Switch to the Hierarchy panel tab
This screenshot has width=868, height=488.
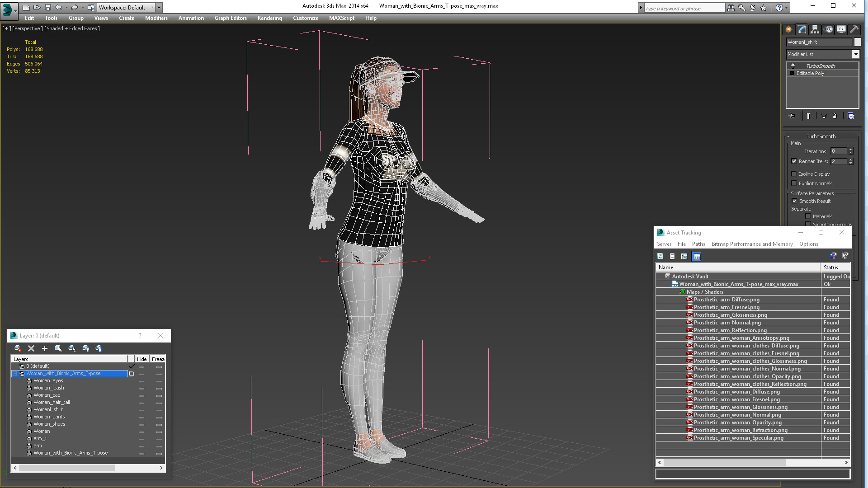pos(815,29)
